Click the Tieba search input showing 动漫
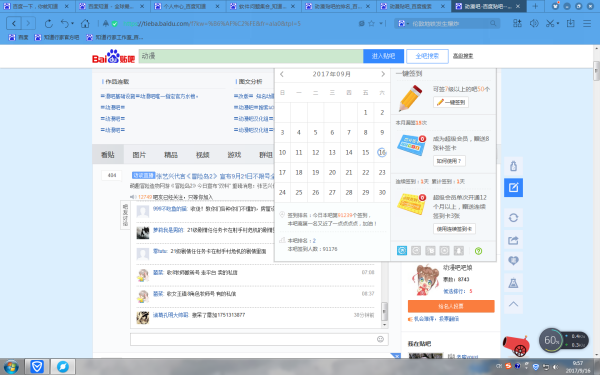Viewport: 600px width, 375px height. (x=251, y=56)
